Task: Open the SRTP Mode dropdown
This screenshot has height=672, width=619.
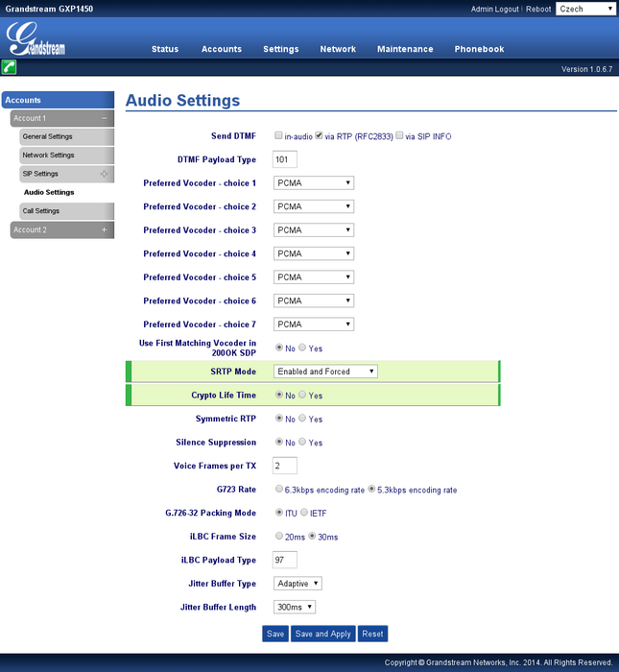Action: (x=325, y=372)
